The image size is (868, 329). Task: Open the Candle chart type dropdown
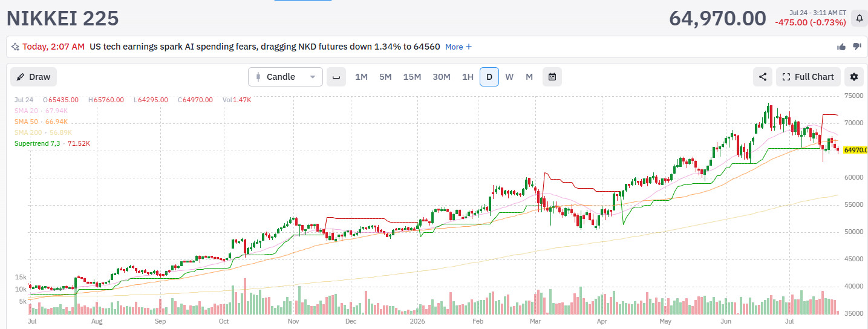pyautogui.click(x=286, y=77)
